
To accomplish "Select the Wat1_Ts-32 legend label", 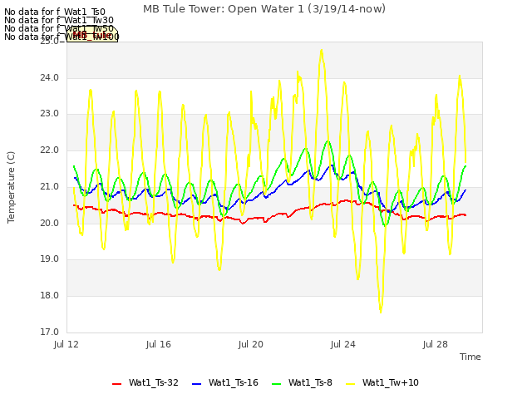I will (x=153, y=382).
